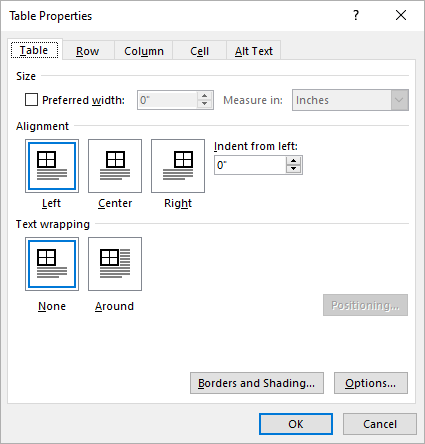Click the Options button
This screenshot has width=425, height=444.
pos(371,383)
